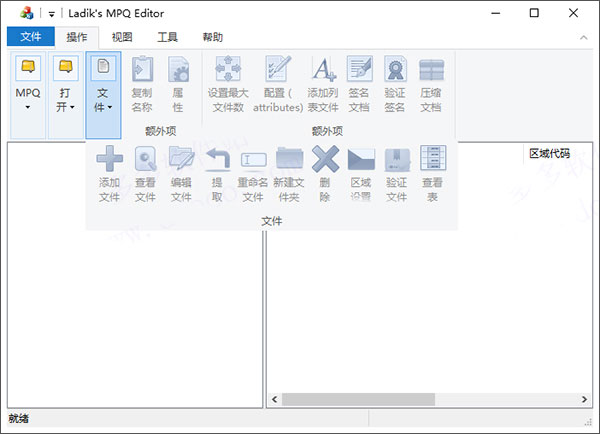The width and height of the screenshot is (600, 434).
Task: Open the 文件 (File) ribbon tab
Action: 31,37
